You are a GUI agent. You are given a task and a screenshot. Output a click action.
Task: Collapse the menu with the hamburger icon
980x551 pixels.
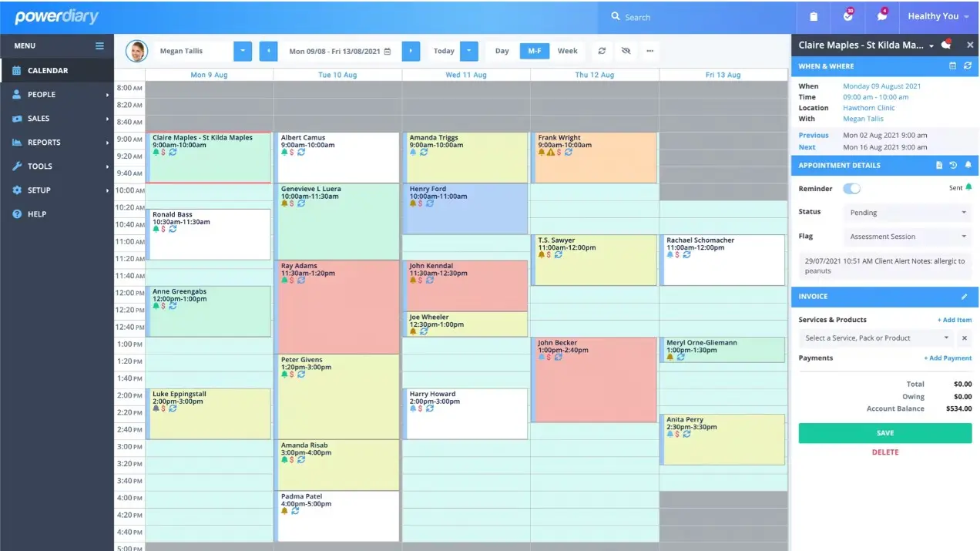(99, 45)
